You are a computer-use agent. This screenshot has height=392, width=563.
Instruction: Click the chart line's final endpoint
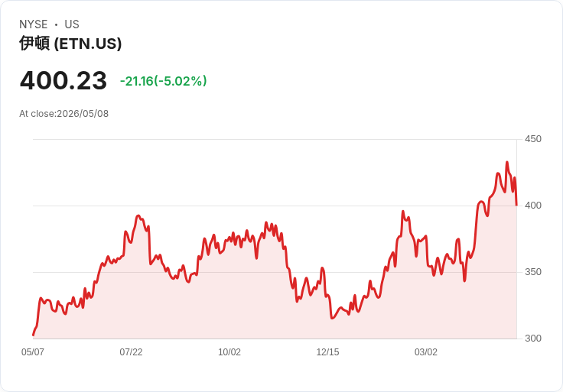coord(516,205)
